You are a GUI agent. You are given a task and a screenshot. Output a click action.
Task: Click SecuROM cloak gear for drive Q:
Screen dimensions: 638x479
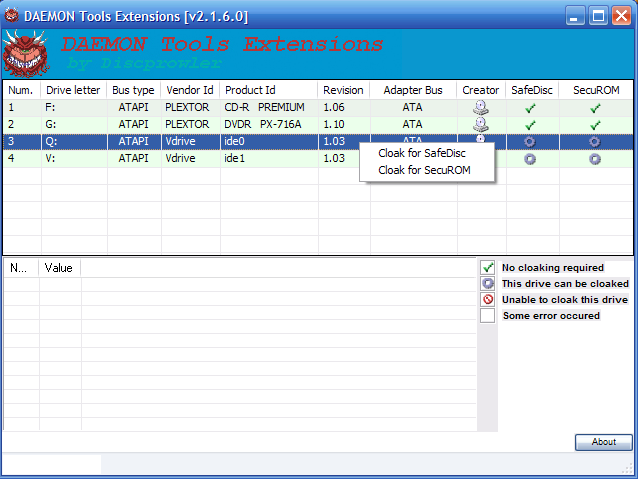pos(594,142)
